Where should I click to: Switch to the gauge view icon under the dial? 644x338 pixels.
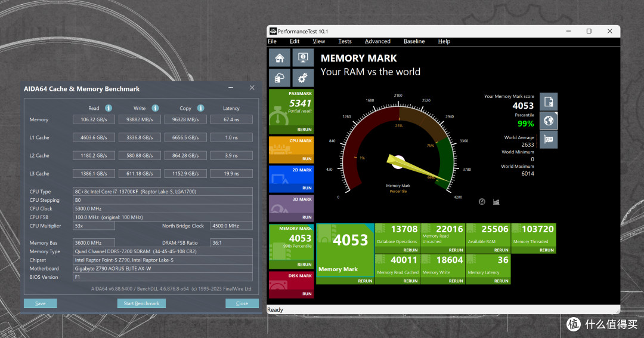coord(482,201)
